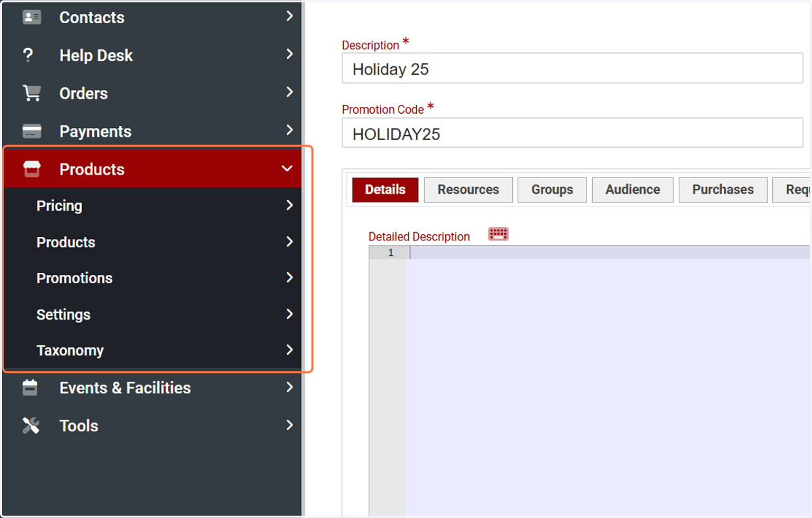This screenshot has height=518, width=812.
Task: Click the Events & Facilities calendar icon
Action: point(30,388)
